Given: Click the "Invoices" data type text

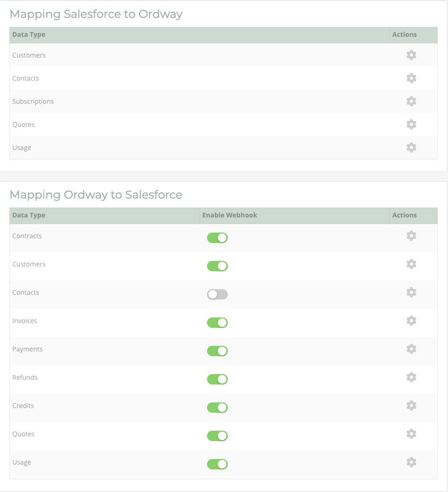Looking at the screenshot, I should tap(25, 321).
